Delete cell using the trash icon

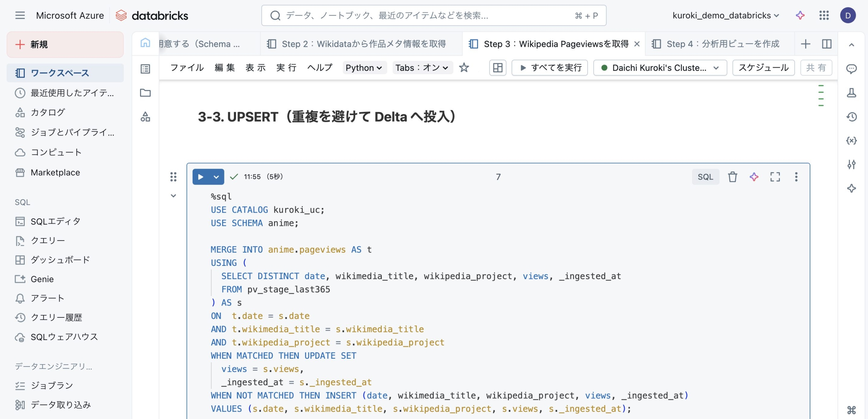point(732,177)
